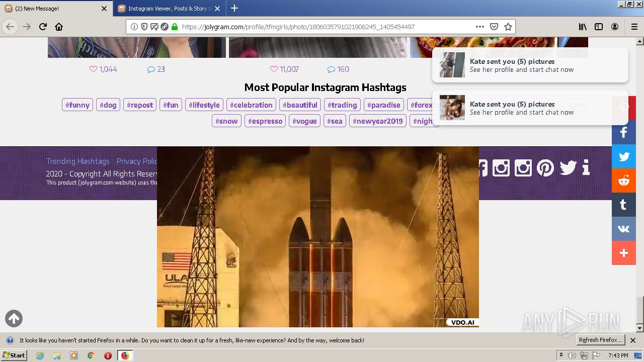Go back to previous page
This screenshot has width=644, height=362.
coord(10,27)
